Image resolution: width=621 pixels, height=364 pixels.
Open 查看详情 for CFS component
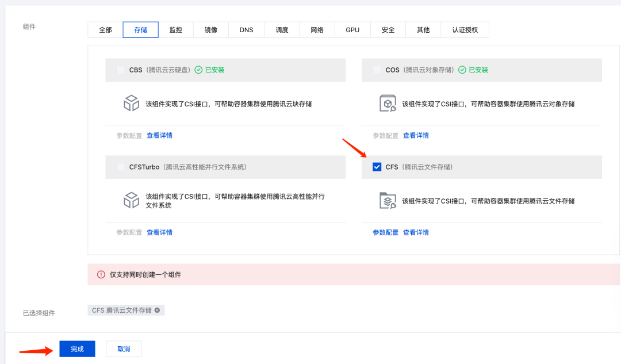click(x=416, y=232)
